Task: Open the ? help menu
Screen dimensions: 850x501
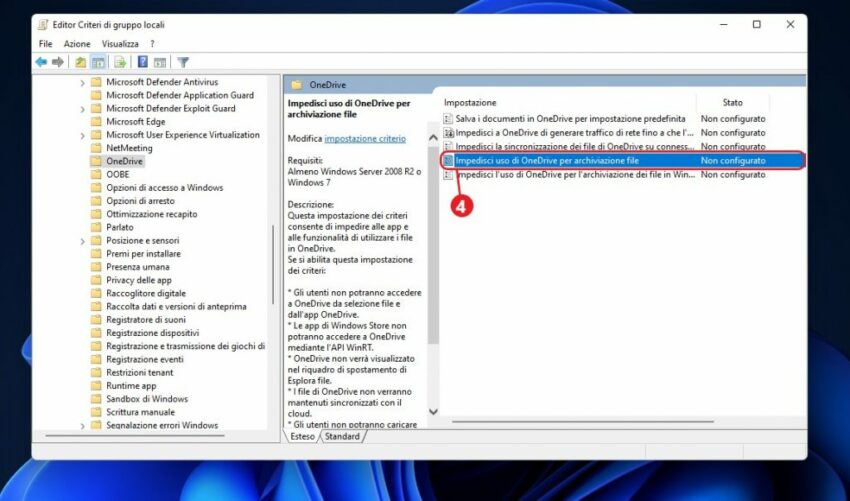Action: point(152,44)
